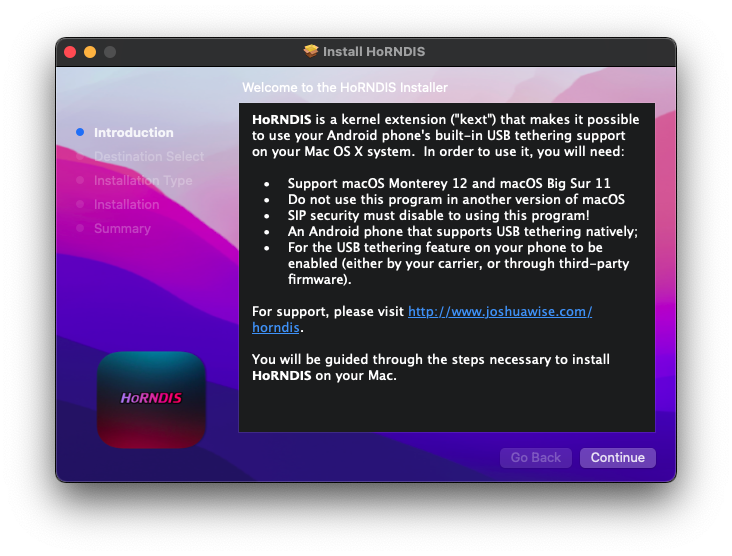Viewport: 732px width, 556px height.
Task: Click the blue Introduction step bullet
Action: 80,133
